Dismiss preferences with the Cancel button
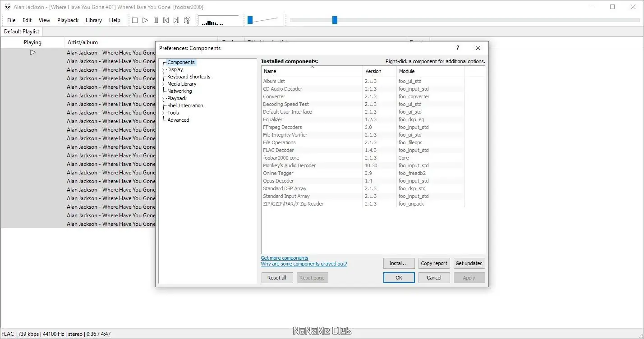 coord(434,278)
